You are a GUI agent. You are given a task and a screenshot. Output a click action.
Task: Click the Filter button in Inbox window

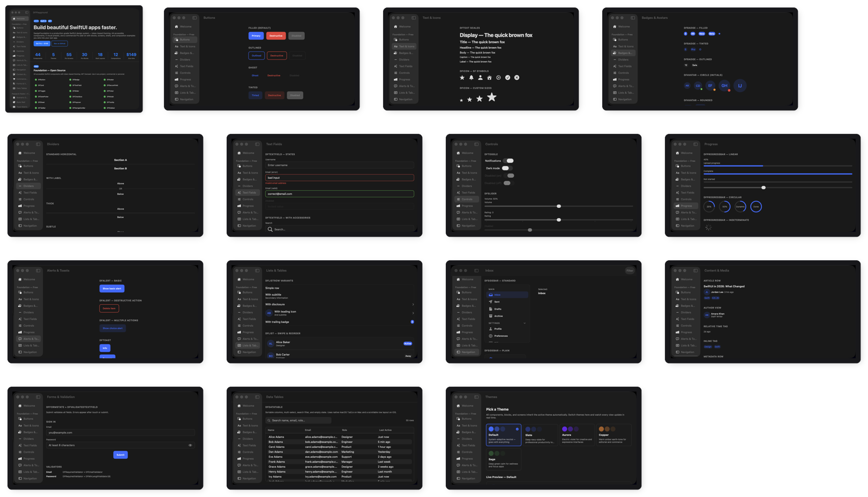tap(630, 270)
